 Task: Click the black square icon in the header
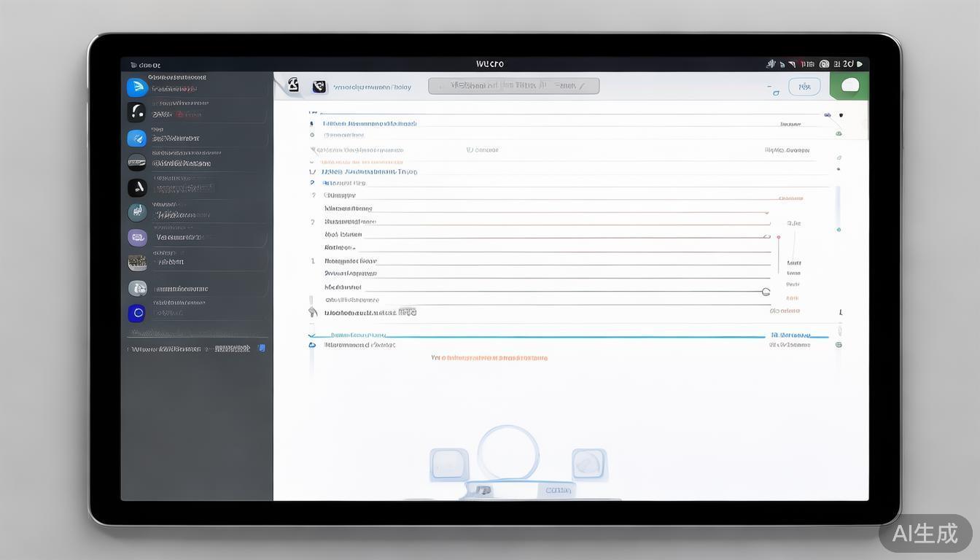[x=319, y=87]
